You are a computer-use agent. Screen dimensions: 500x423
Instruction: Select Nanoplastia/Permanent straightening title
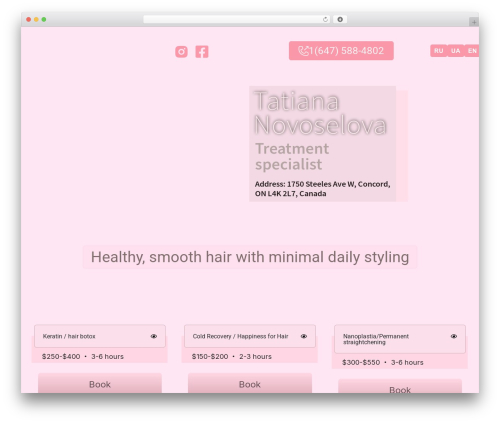pos(376,339)
